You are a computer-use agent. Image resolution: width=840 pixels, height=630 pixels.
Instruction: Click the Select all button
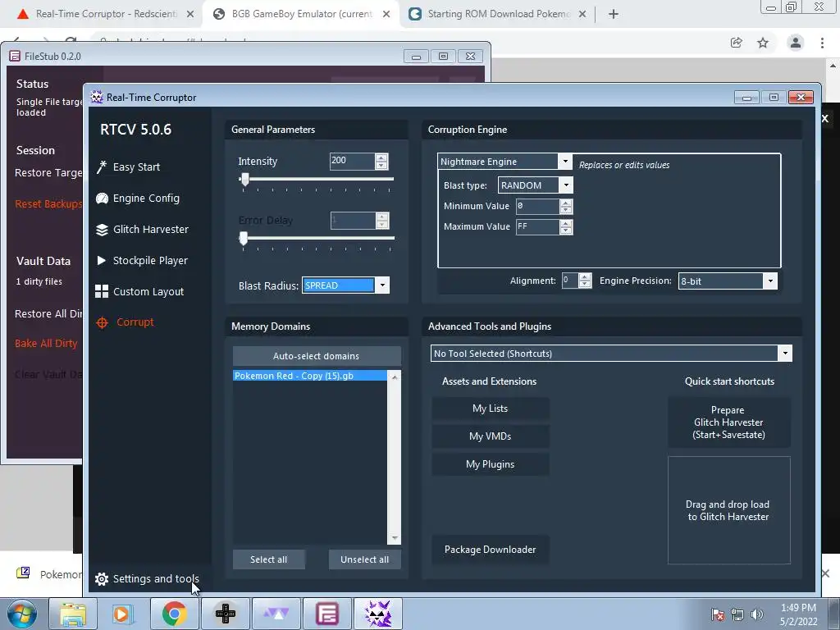pyautogui.click(x=269, y=559)
